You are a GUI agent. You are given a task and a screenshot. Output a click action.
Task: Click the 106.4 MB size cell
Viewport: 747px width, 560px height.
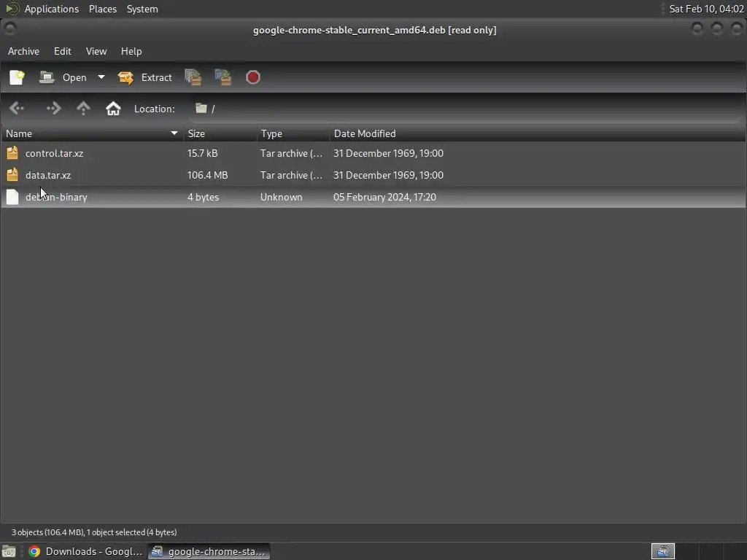tap(207, 175)
